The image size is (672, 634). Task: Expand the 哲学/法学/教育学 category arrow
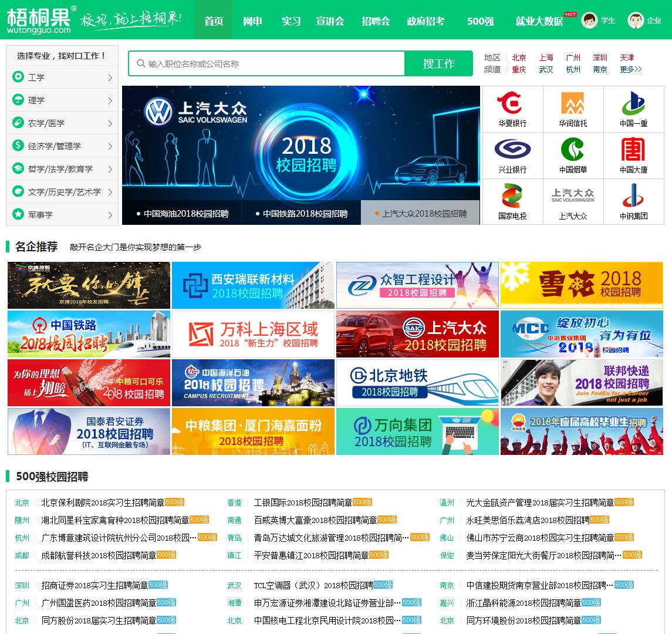click(x=110, y=169)
